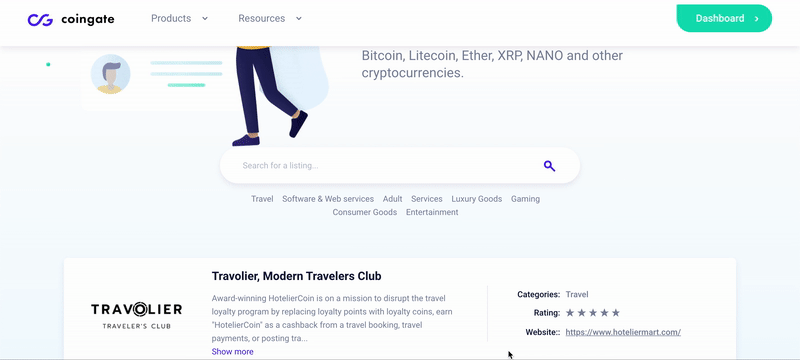The image size is (800, 360).
Task: Click the arrow on the Dashboard button
Action: pyautogui.click(x=757, y=19)
